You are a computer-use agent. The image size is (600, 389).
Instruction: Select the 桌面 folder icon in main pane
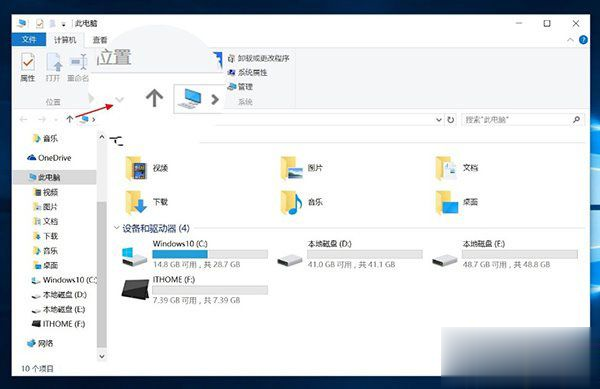[x=447, y=202]
